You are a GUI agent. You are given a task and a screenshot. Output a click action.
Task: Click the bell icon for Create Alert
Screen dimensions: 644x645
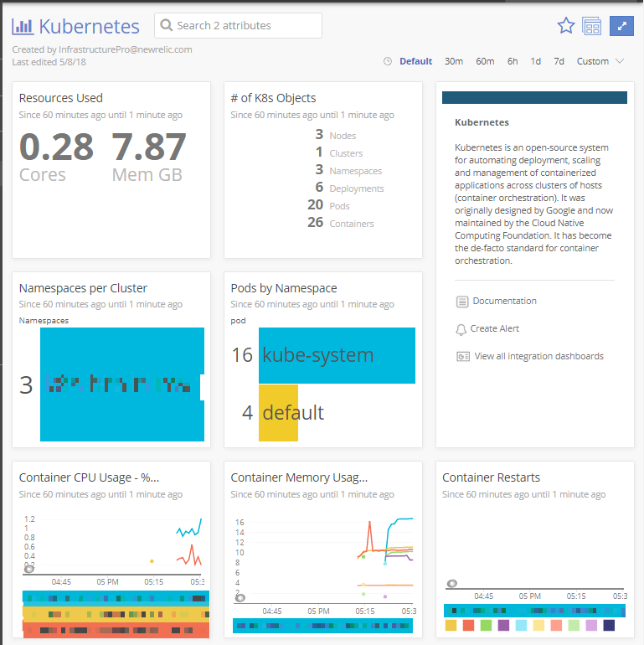(x=461, y=329)
